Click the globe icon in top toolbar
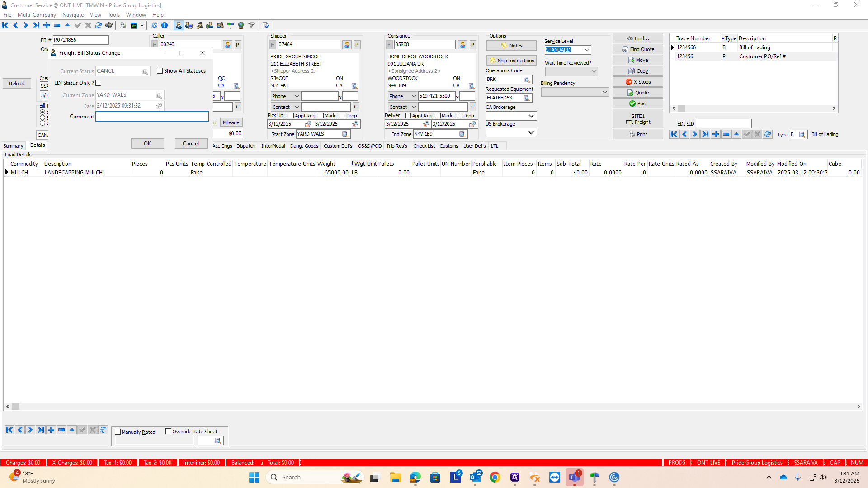Image resolution: width=868 pixels, height=488 pixels. coord(241,26)
